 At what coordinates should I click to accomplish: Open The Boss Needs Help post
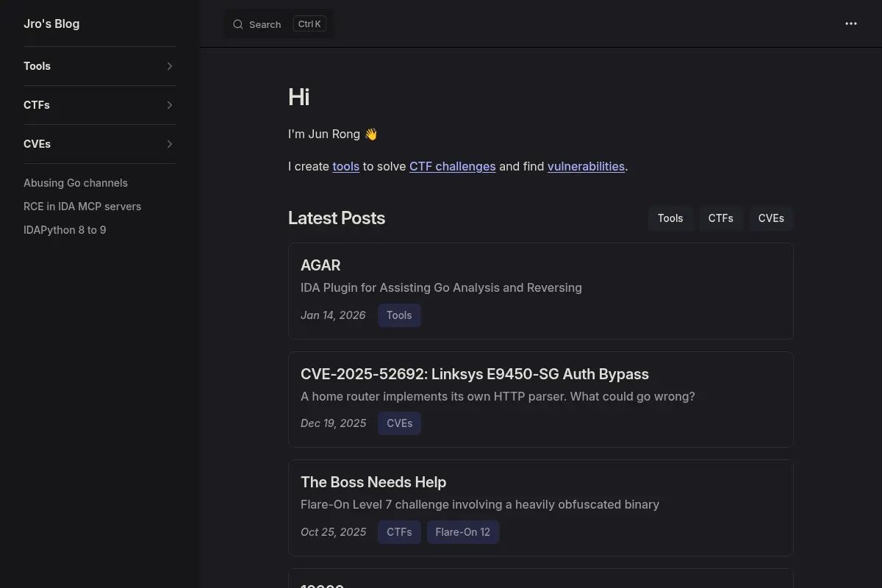tap(373, 482)
